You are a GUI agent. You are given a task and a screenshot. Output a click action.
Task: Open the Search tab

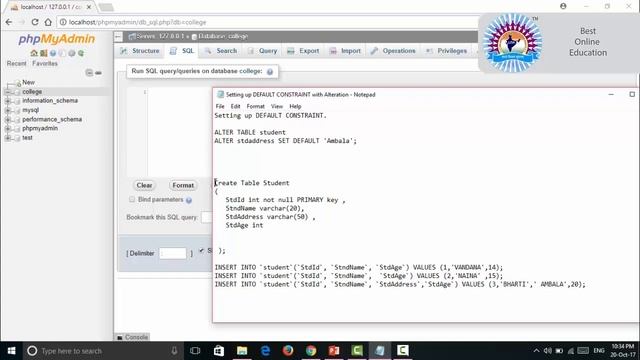click(x=221, y=51)
